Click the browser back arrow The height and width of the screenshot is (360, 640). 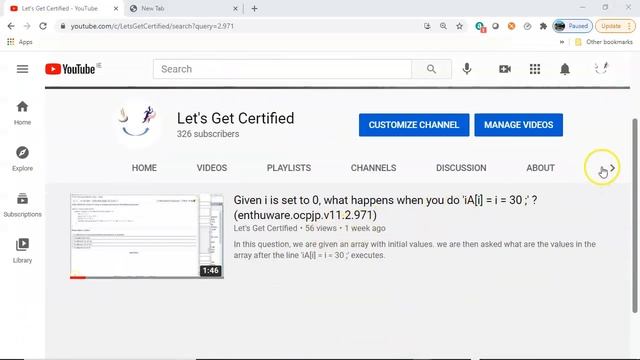11,26
